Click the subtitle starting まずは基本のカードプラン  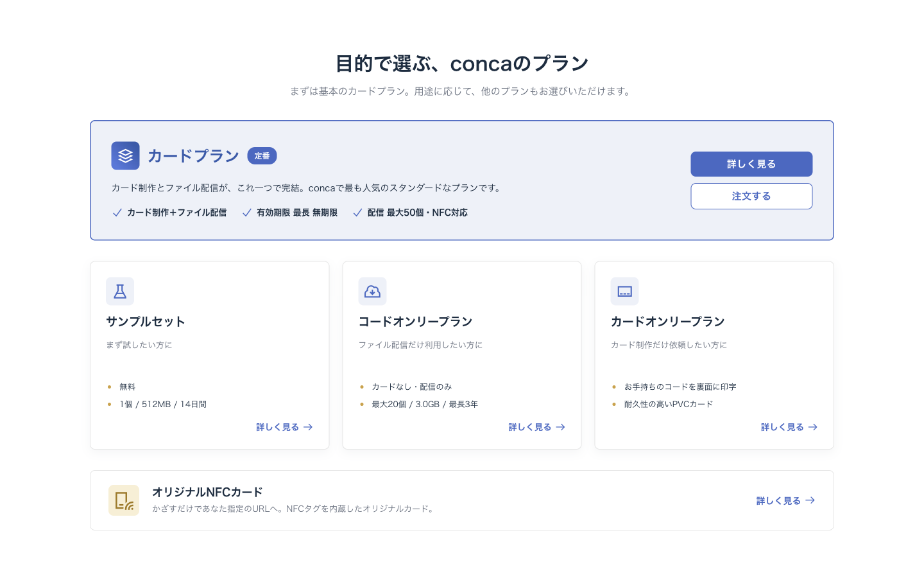click(462, 91)
